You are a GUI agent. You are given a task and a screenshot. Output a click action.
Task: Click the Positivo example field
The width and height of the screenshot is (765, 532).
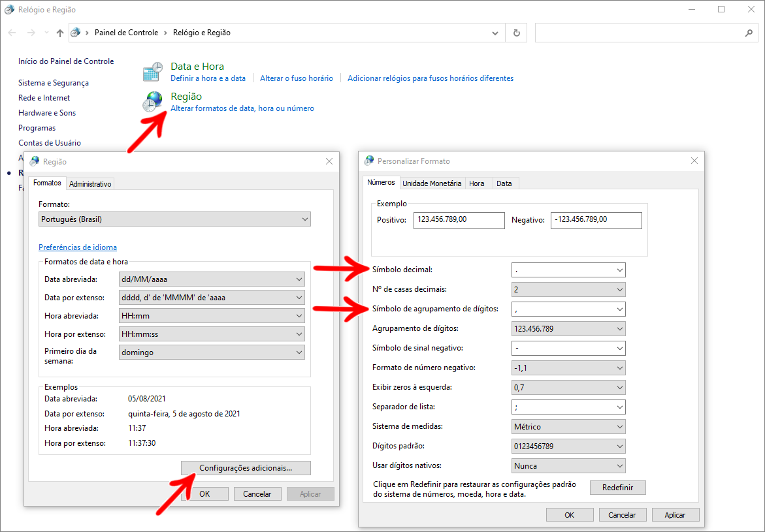[459, 221]
